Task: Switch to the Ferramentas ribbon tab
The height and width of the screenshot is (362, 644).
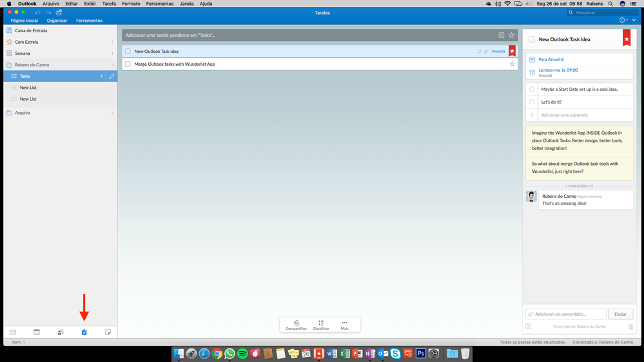Action: click(89, 21)
